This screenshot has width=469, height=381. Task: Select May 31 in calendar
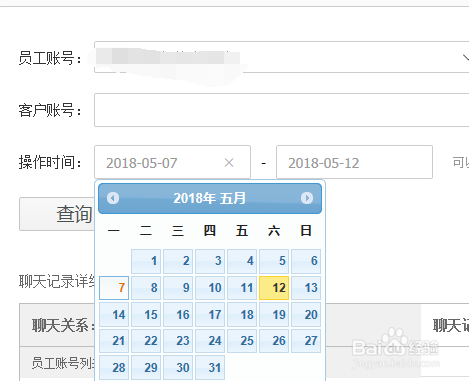point(210,368)
